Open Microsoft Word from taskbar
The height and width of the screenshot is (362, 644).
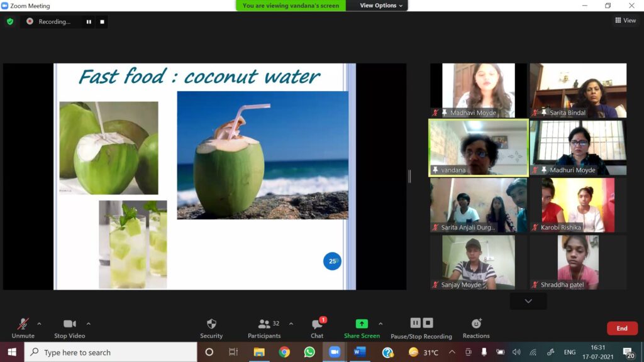[360, 352]
